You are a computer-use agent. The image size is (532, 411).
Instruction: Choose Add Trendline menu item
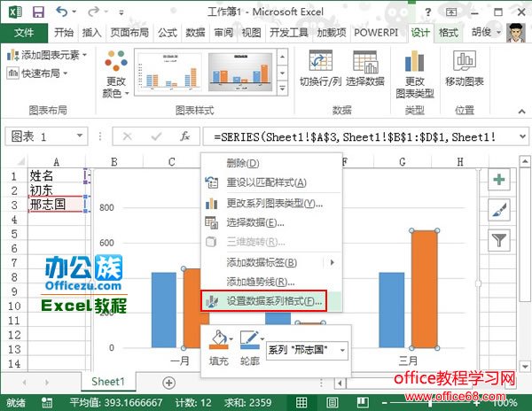[x=271, y=282]
